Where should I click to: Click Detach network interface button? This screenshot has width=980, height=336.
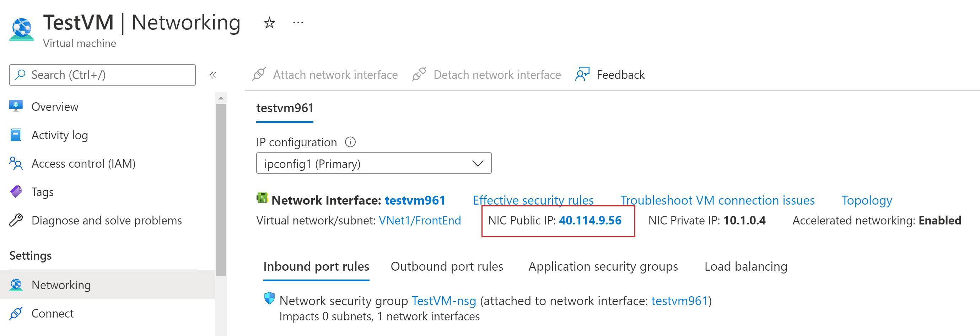pyautogui.click(x=486, y=75)
